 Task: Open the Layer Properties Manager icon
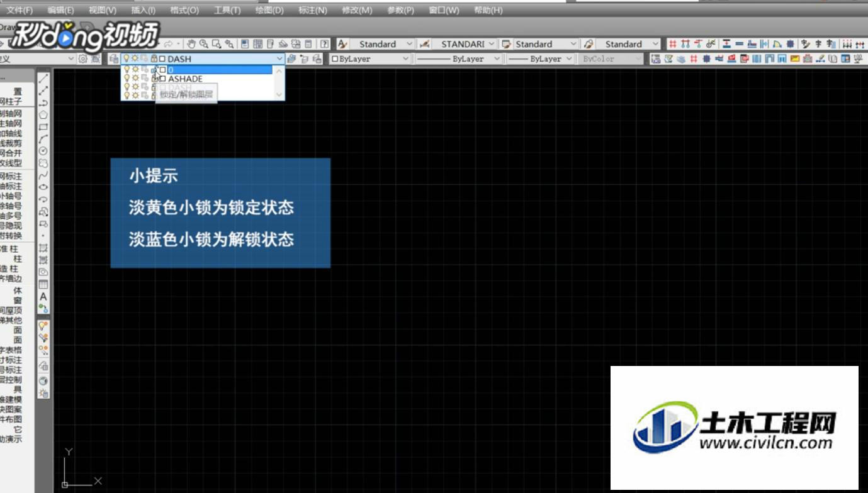[x=113, y=58]
